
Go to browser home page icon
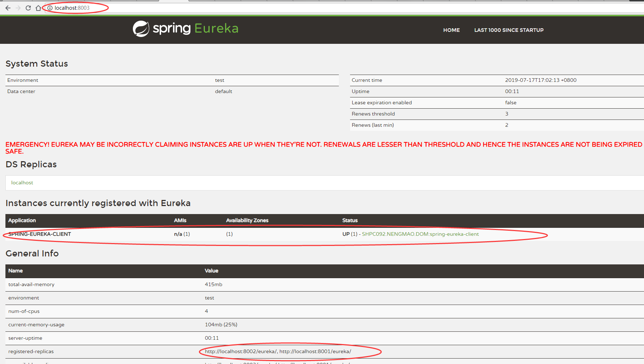coord(38,8)
